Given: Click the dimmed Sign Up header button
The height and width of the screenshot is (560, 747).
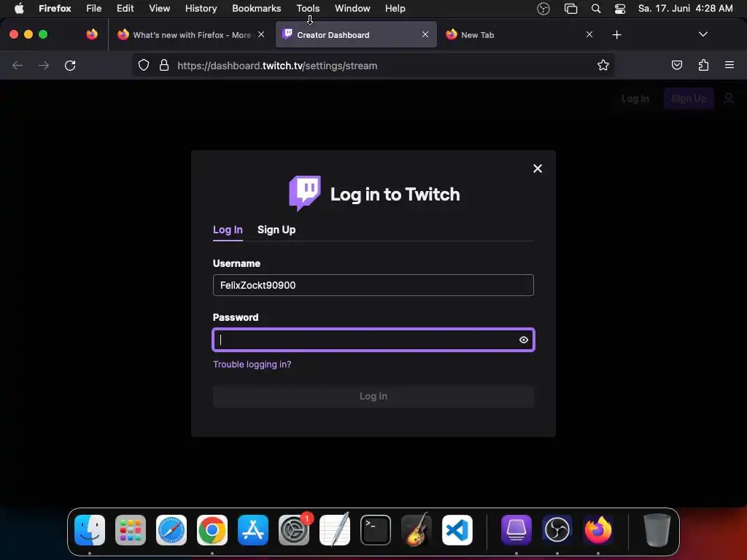Looking at the screenshot, I should 689,98.
